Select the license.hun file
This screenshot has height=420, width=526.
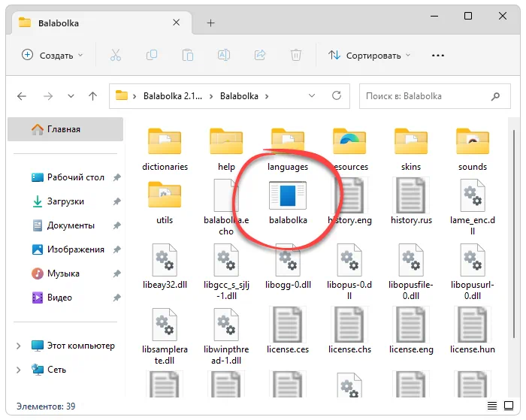(x=473, y=331)
